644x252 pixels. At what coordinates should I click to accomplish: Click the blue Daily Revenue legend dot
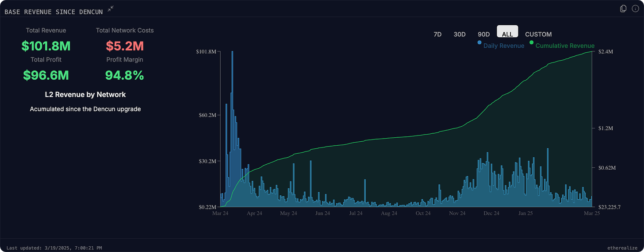point(479,43)
